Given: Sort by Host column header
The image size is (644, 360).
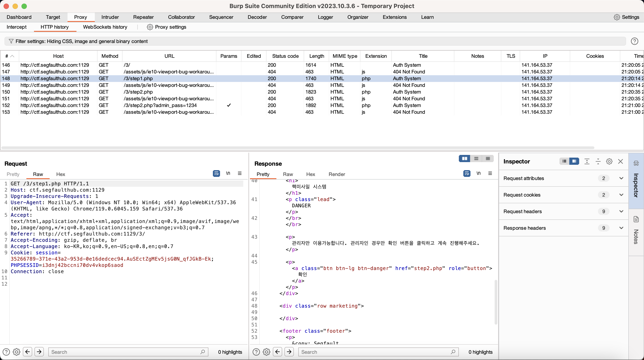Looking at the screenshot, I should [58, 56].
